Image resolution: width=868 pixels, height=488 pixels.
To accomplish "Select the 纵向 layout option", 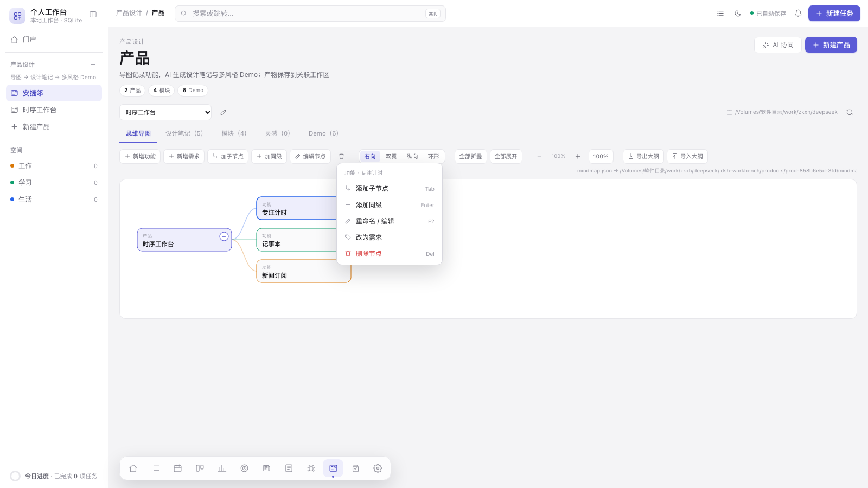I will (x=412, y=157).
